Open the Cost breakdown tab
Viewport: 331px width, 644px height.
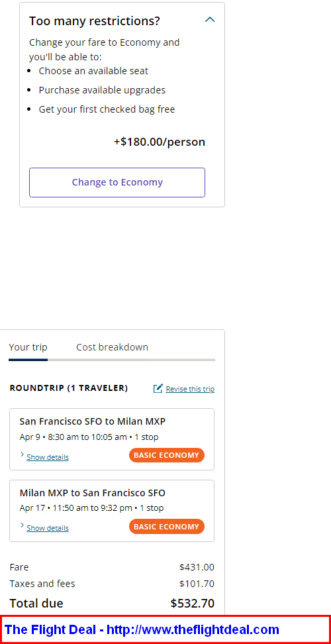pyautogui.click(x=112, y=347)
